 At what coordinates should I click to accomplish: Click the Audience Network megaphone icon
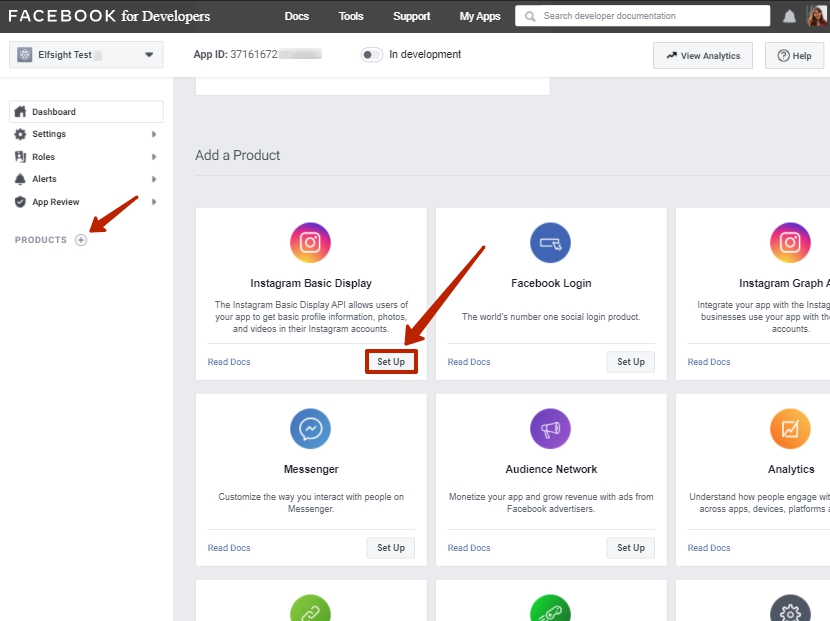click(x=550, y=429)
